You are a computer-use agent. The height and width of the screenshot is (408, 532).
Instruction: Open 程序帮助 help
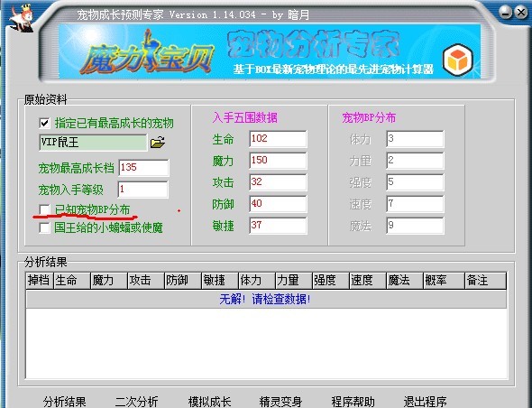coord(353,402)
